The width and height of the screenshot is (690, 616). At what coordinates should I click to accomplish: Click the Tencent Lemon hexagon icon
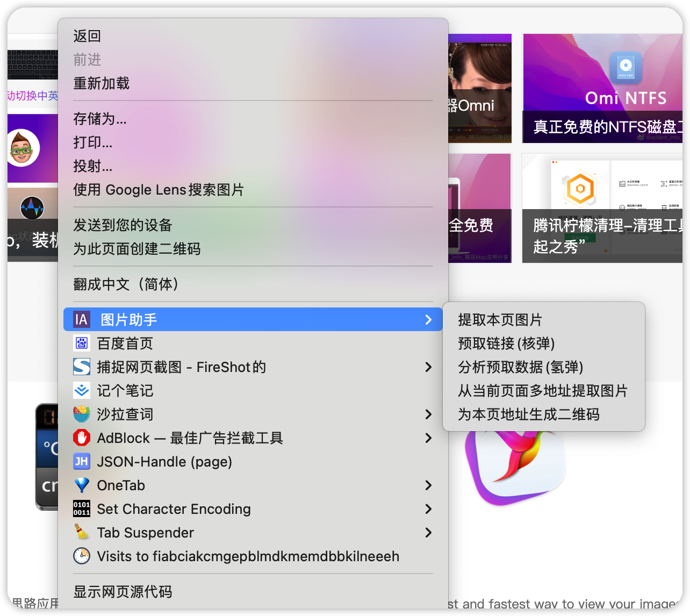[x=580, y=188]
